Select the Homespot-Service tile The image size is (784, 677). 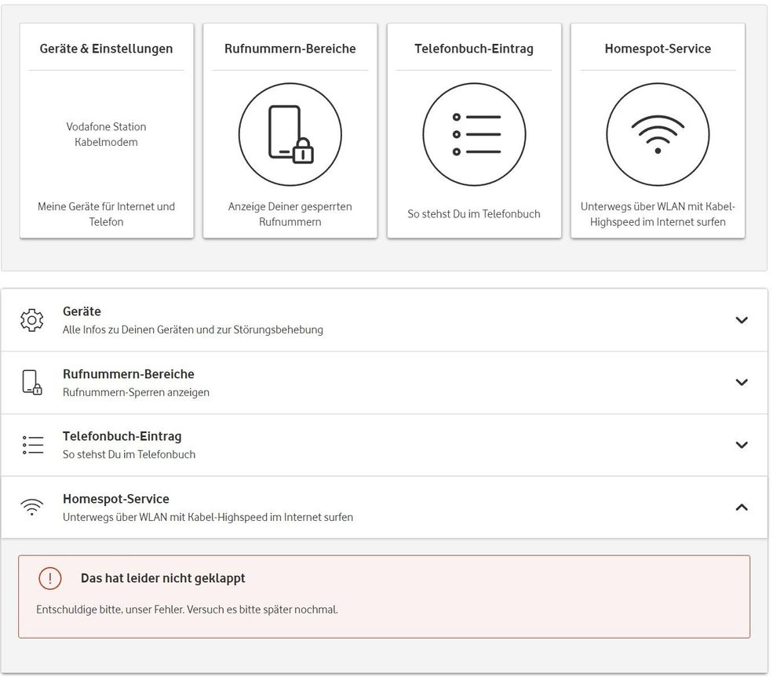click(658, 48)
